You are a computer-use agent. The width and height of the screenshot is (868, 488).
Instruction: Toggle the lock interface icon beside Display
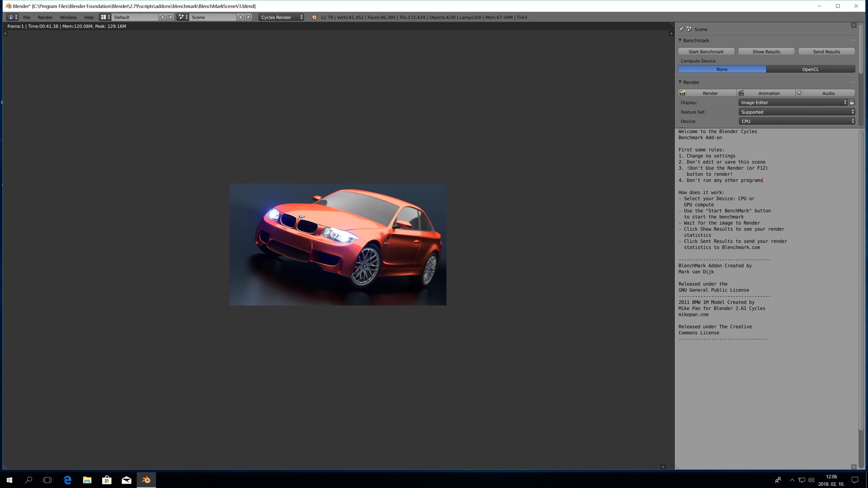click(x=852, y=102)
